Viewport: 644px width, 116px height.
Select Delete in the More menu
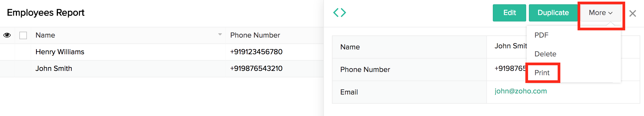[x=545, y=54]
